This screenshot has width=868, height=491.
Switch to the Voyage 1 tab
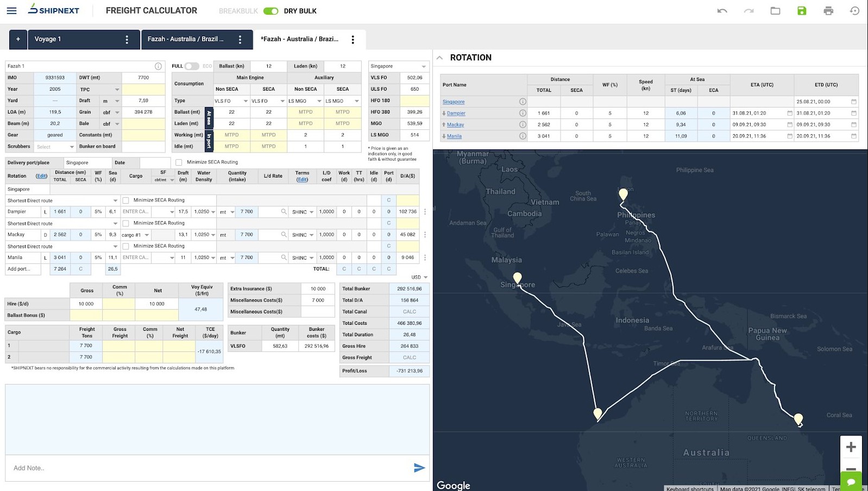point(48,39)
